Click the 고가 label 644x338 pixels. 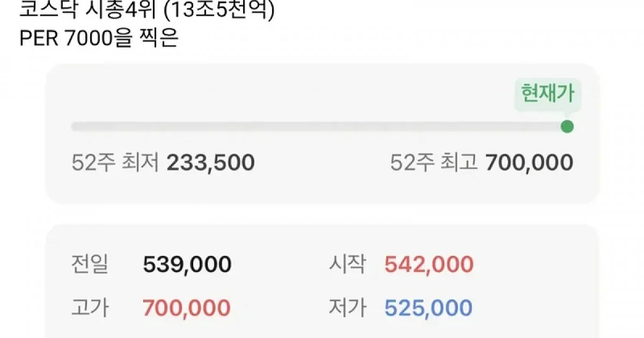coord(90,308)
